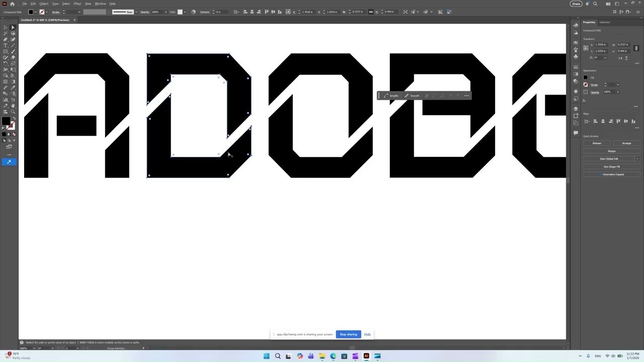Viewport: 644px width, 362px height.
Task: Open more Transform options ellipsis
Action: (637, 63)
